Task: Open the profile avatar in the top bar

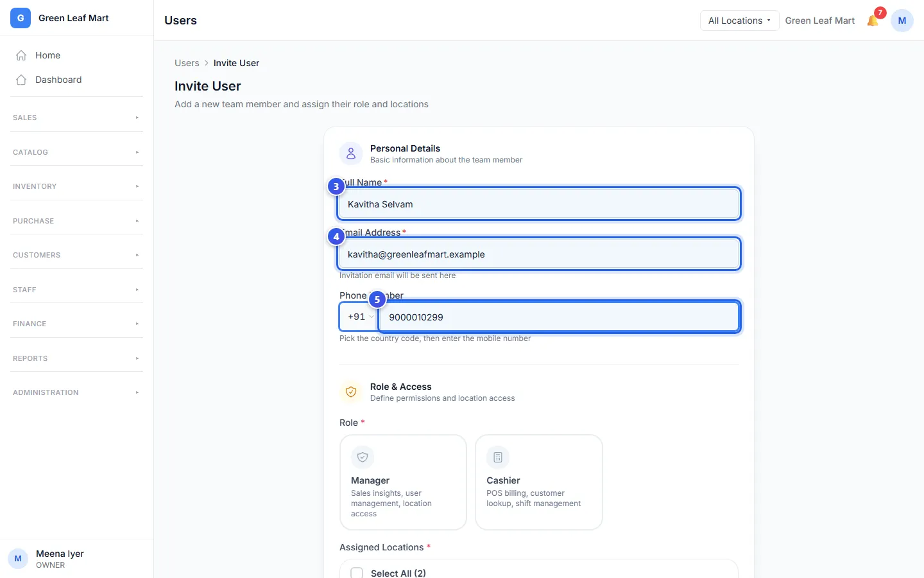Action: coord(902,21)
